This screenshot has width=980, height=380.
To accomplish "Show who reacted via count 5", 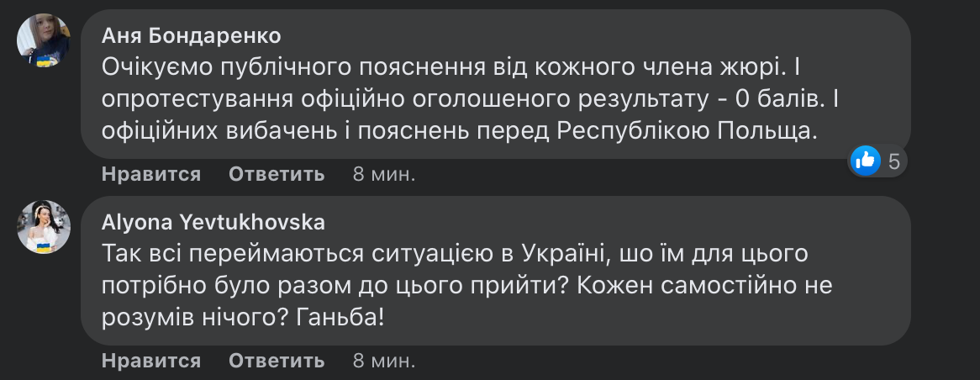I will click(894, 161).
